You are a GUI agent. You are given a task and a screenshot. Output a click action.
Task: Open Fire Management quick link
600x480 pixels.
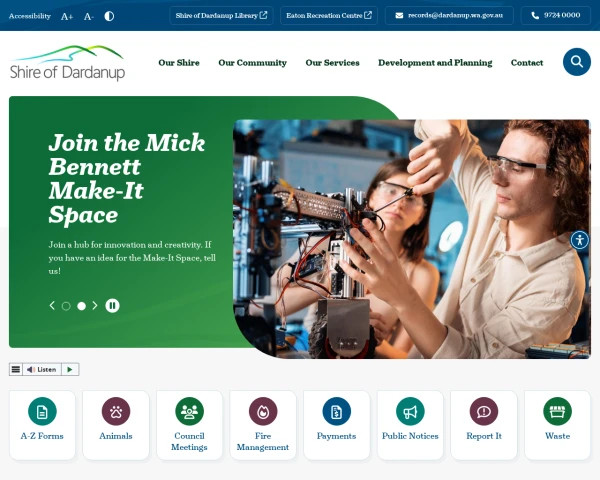(x=263, y=425)
